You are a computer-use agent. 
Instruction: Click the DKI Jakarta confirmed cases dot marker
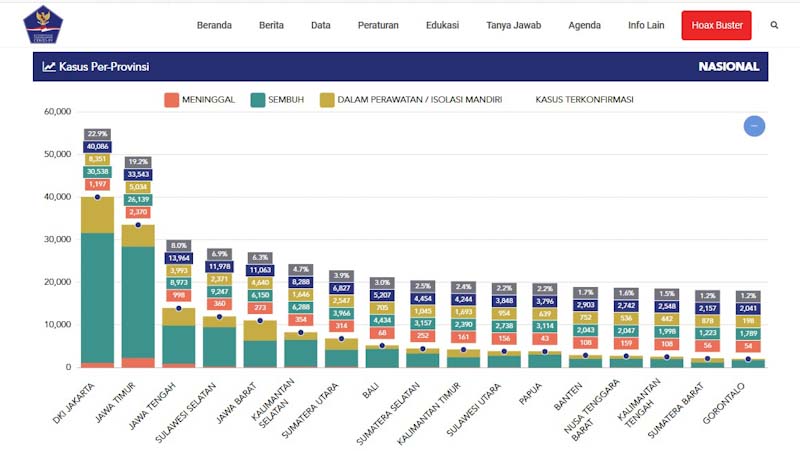pyautogui.click(x=97, y=197)
